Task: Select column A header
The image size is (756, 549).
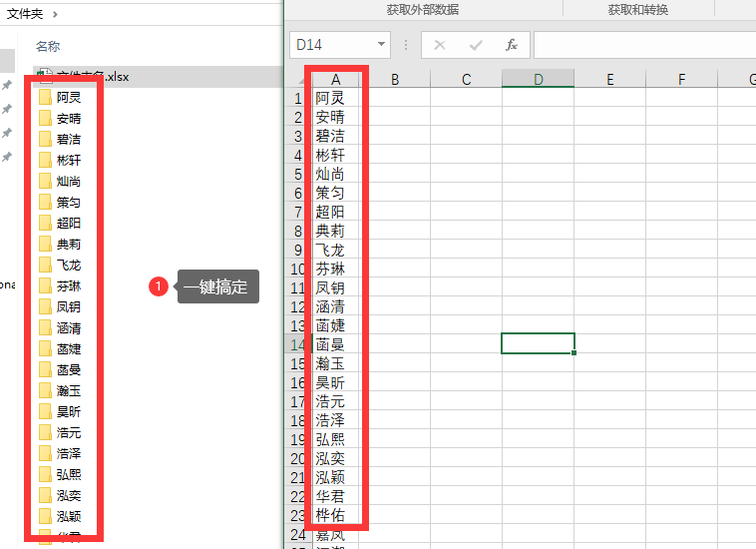Action: coord(336,79)
